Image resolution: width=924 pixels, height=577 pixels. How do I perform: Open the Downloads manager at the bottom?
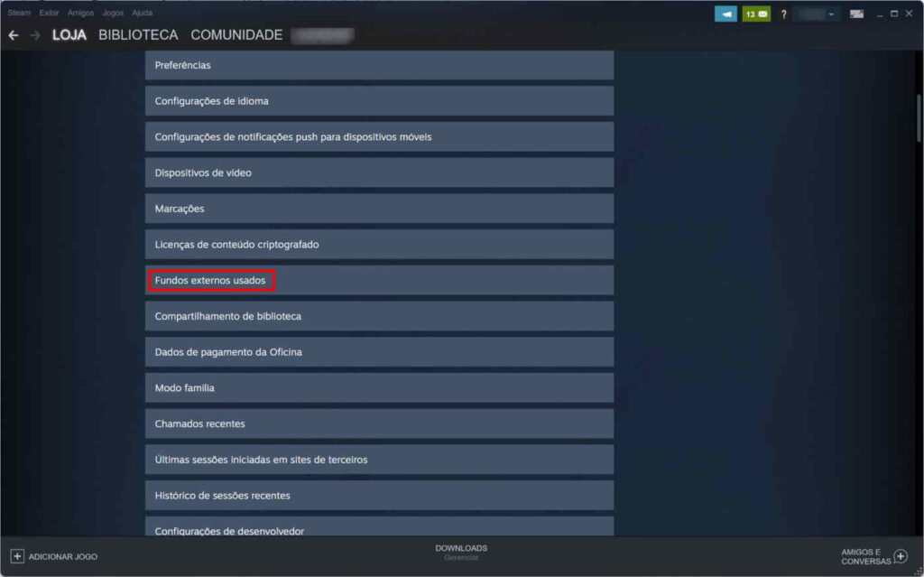(461, 552)
